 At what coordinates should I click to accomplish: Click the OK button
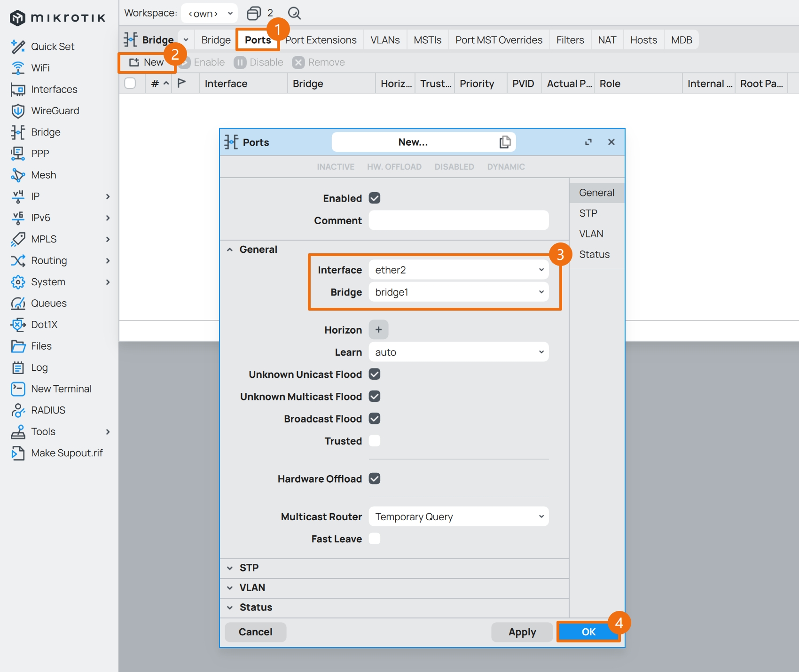point(589,632)
